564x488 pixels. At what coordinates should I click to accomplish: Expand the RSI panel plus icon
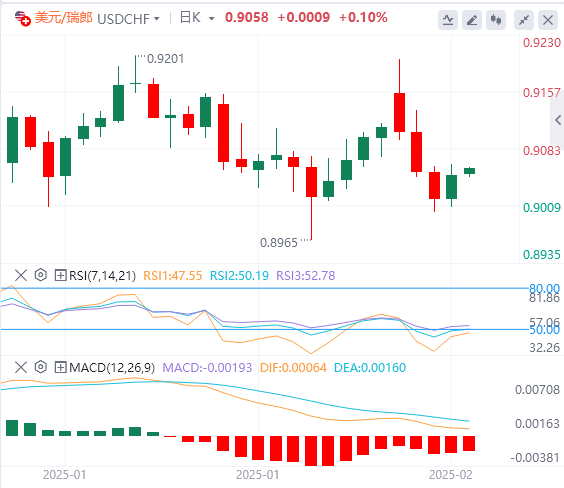60,276
